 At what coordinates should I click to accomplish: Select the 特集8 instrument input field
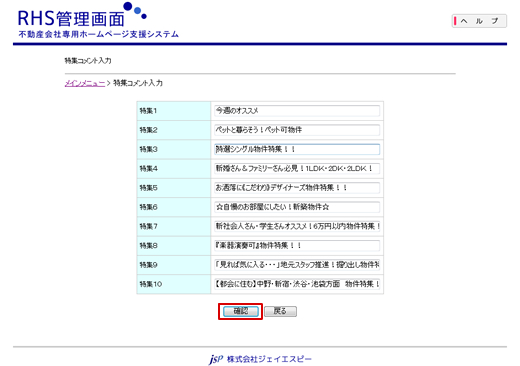(297, 246)
